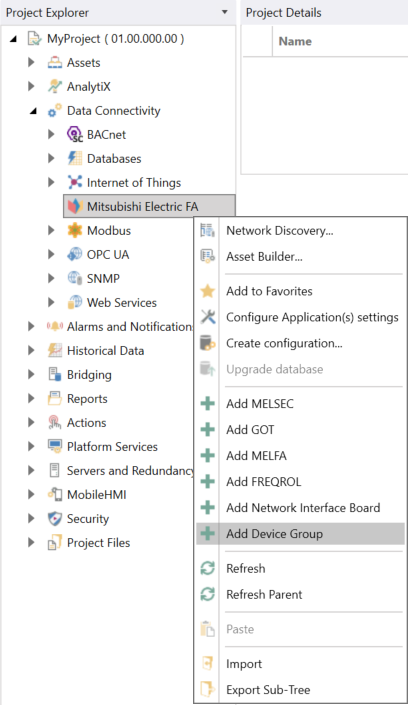The width and height of the screenshot is (408, 705).
Task: Select the Historical Data tree item
Action: (x=105, y=351)
